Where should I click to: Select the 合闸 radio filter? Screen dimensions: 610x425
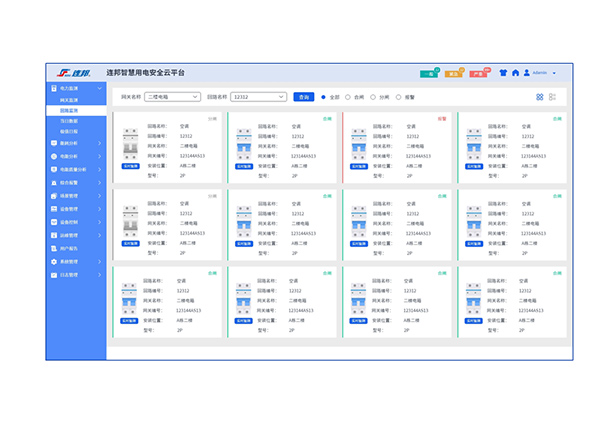pos(347,97)
